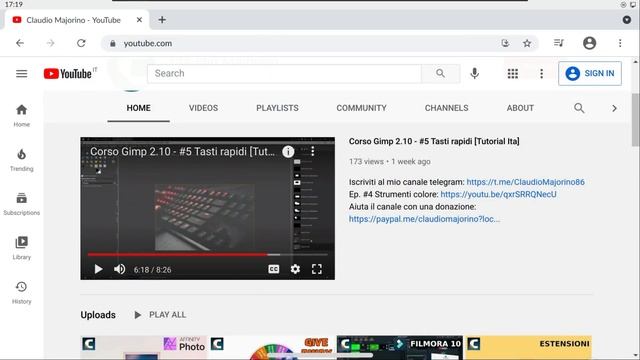Open the browser media controls icon

coord(559,43)
